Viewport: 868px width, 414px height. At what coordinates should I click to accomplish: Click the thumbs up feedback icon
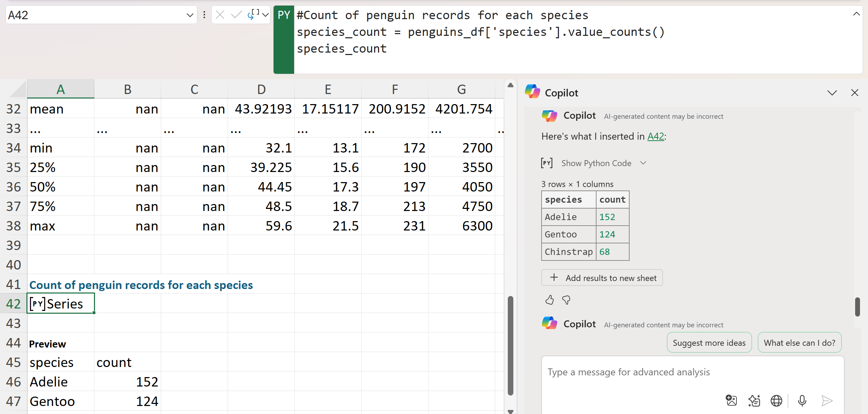pos(549,300)
